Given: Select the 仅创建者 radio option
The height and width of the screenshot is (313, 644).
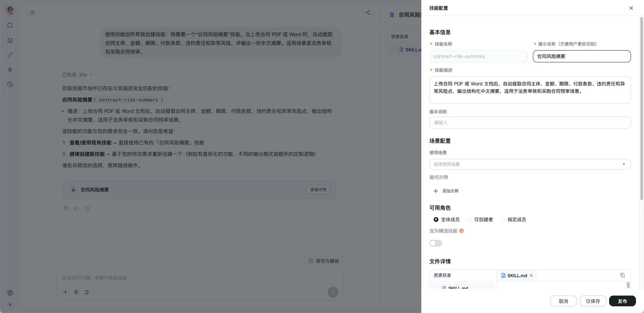Looking at the screenshot, I should coord(480,220).
